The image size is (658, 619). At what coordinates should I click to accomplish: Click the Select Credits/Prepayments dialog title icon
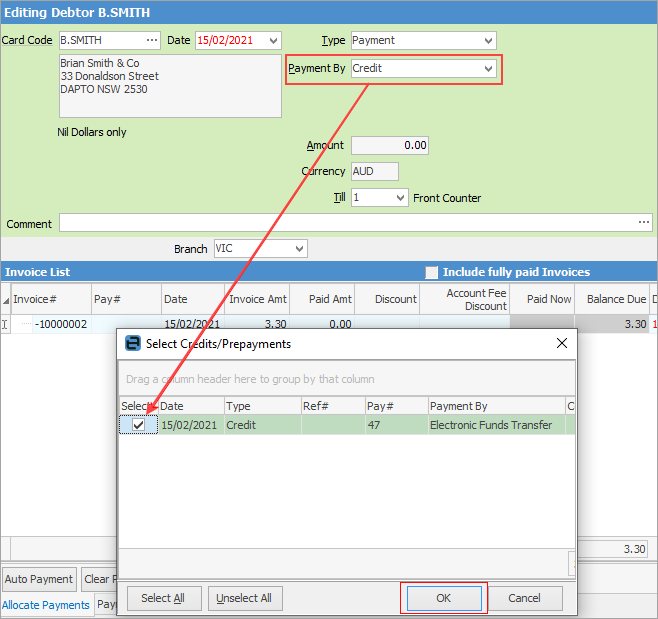tap(133, 343)
